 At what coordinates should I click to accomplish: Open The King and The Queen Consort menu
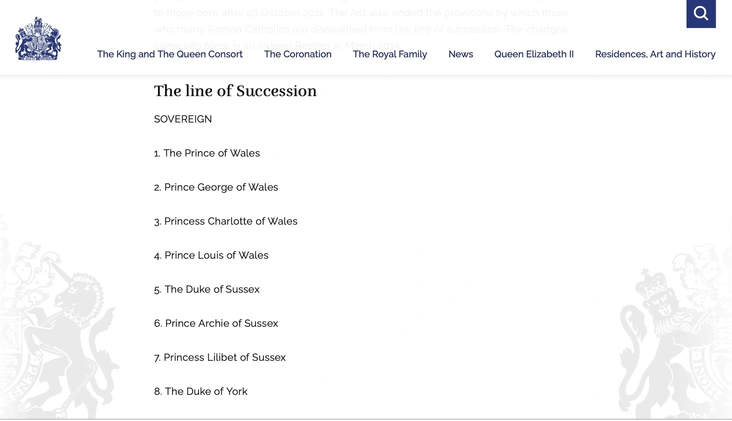pyautogui.click(x=170, y=54)
